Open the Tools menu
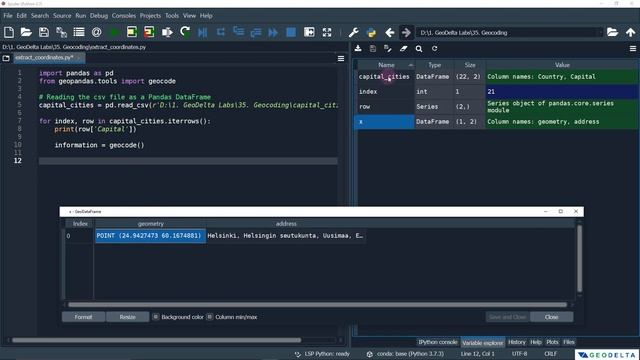This screenshot has height=360, width=640. (x=172, y=16)
